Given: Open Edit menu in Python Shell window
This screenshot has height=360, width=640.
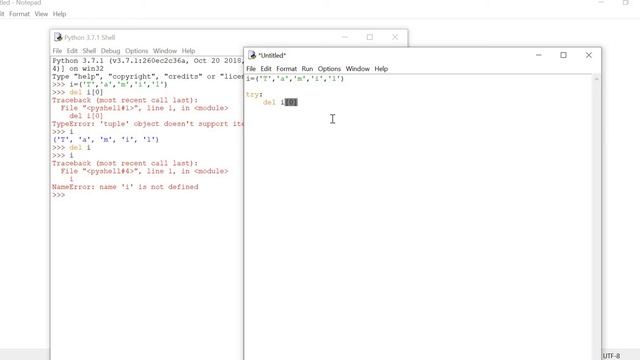Looking at the screenshot, I should coord(72,51).
